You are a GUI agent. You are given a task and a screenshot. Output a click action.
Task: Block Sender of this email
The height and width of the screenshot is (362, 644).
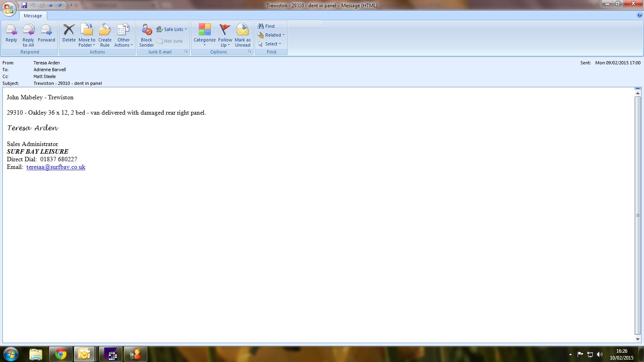(147, 35)
